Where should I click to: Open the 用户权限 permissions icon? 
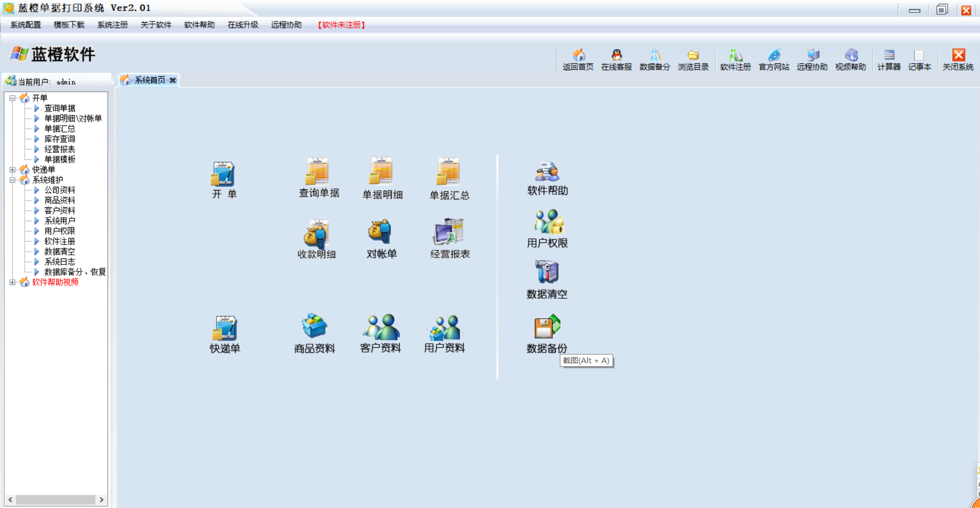(x=548, y=222)
